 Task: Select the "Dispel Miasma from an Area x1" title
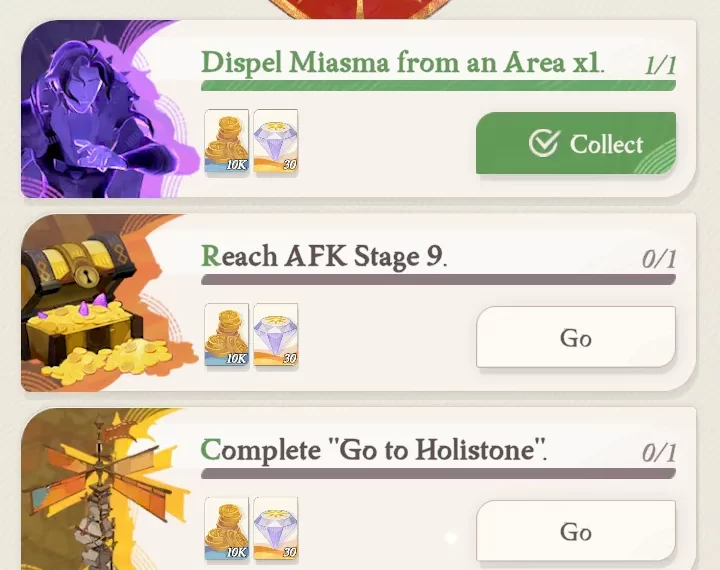click(403, 62)
